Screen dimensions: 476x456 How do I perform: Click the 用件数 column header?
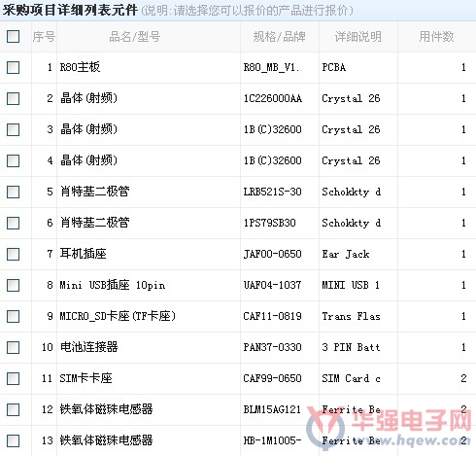[436, 37]
